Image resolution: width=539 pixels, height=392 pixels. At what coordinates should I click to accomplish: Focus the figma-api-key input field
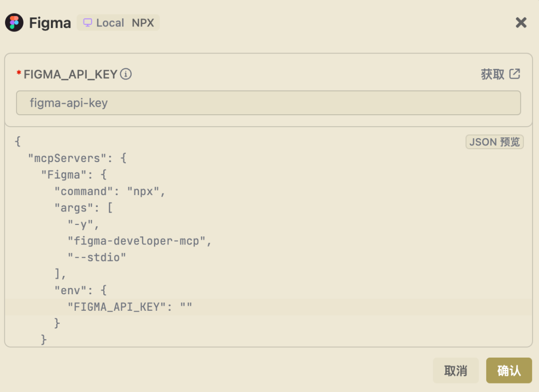pos(269,103)
